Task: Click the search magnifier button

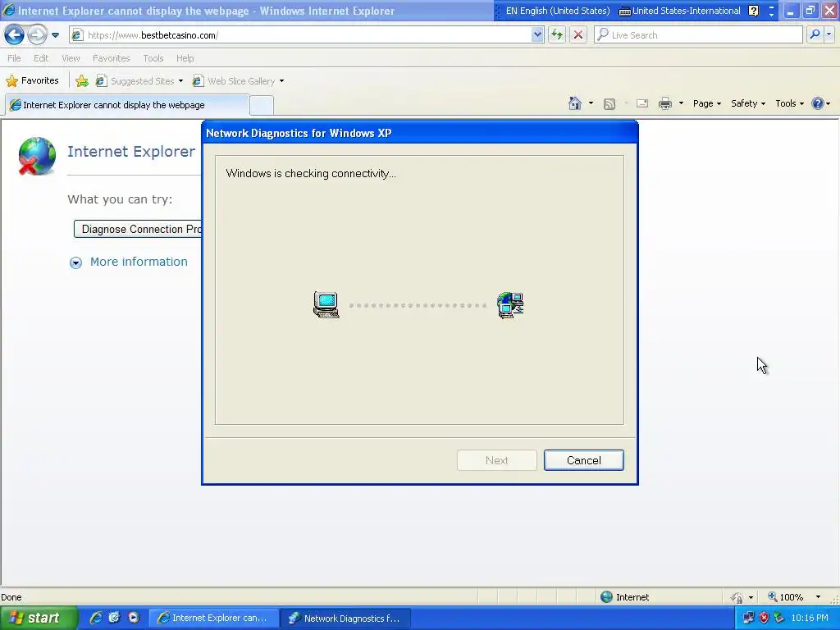Action: [815, 35]
